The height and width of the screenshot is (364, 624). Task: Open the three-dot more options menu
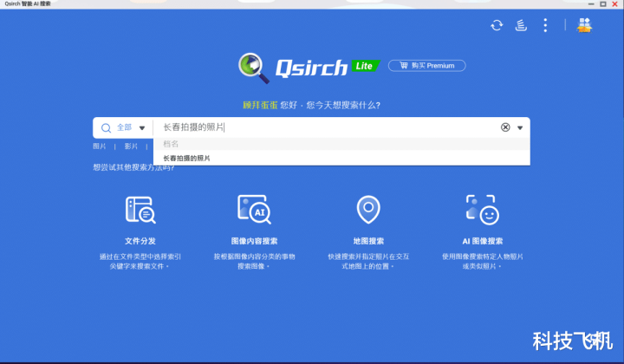[545, 25]
